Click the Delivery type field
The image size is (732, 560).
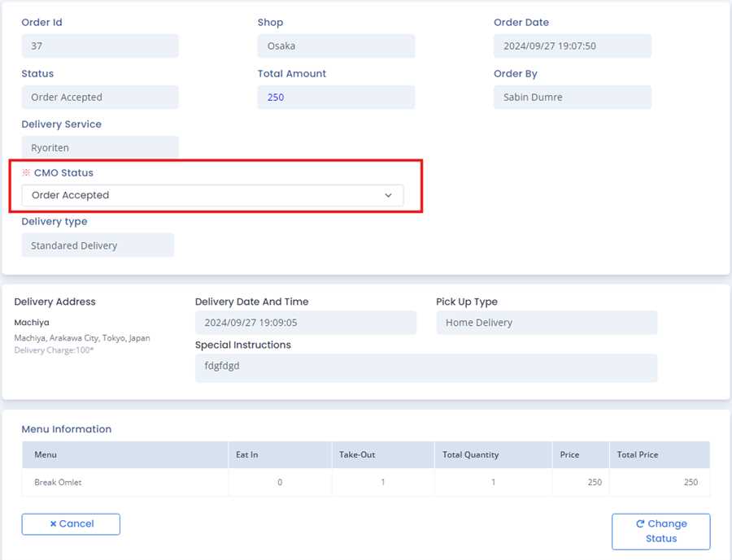click(x=98, y=245)
